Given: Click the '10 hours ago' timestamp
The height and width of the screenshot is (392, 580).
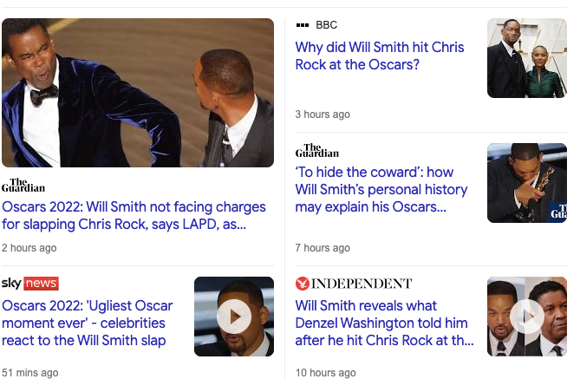Looking at the screenshot, I should pyautogui.click(x=325, y=373).
